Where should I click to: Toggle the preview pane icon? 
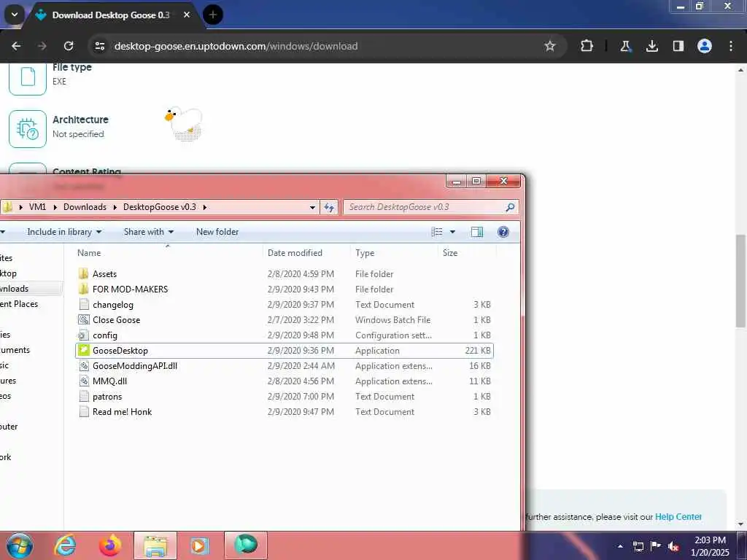[x=477, y=232]
